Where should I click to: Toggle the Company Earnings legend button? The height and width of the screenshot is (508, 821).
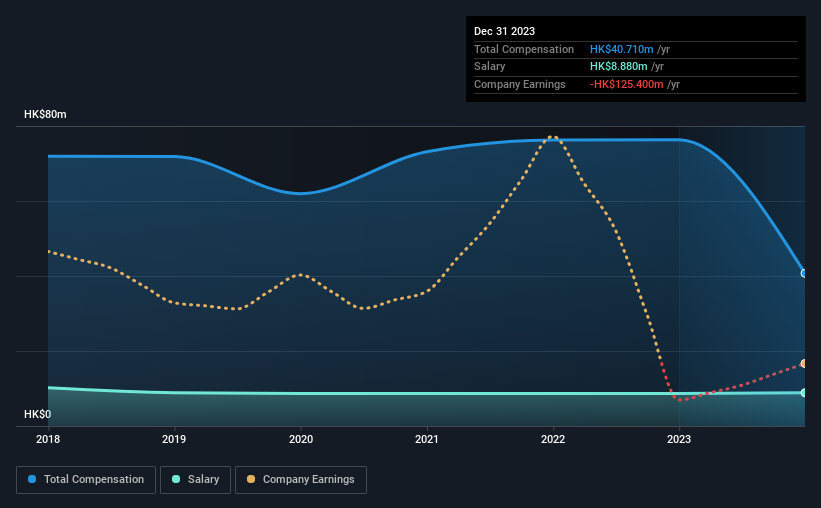301,480
